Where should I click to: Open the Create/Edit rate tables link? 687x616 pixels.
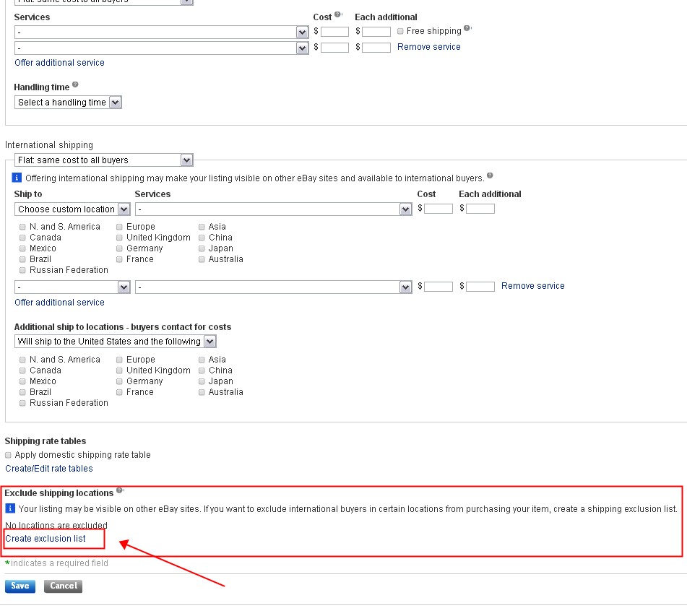(49, 469)
